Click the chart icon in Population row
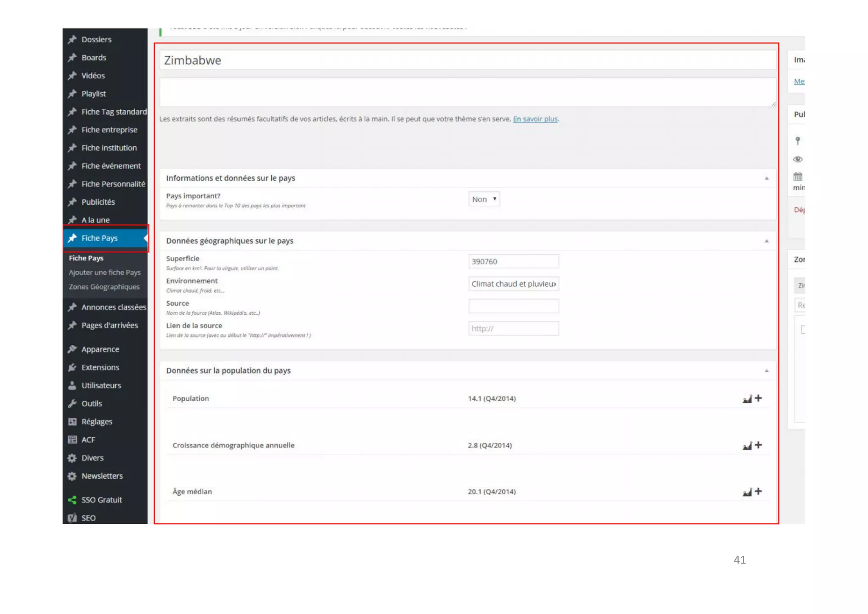This screenshot has height=614, width=868. coord(747,399)
